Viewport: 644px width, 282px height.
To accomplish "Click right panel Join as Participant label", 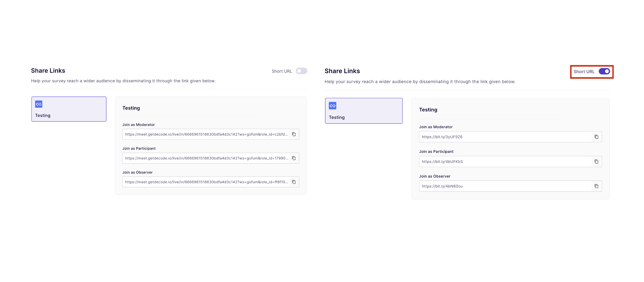I will point(436,151).
